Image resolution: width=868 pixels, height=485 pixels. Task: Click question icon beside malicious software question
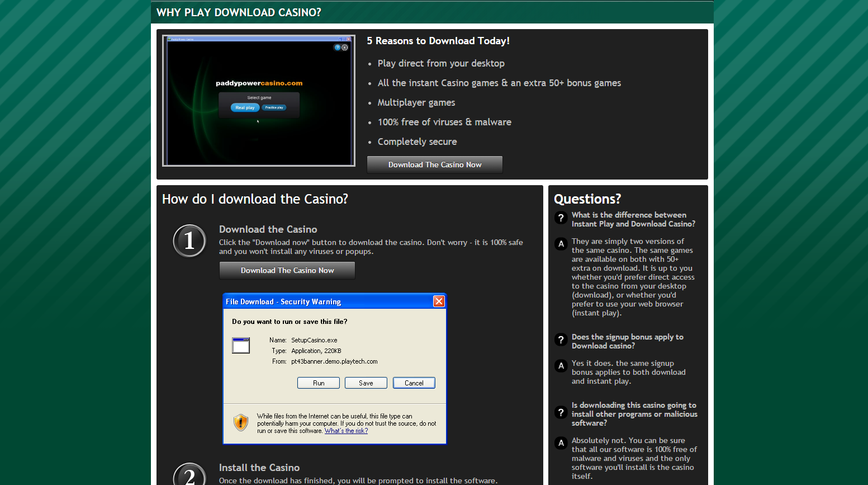coord(561,412)
